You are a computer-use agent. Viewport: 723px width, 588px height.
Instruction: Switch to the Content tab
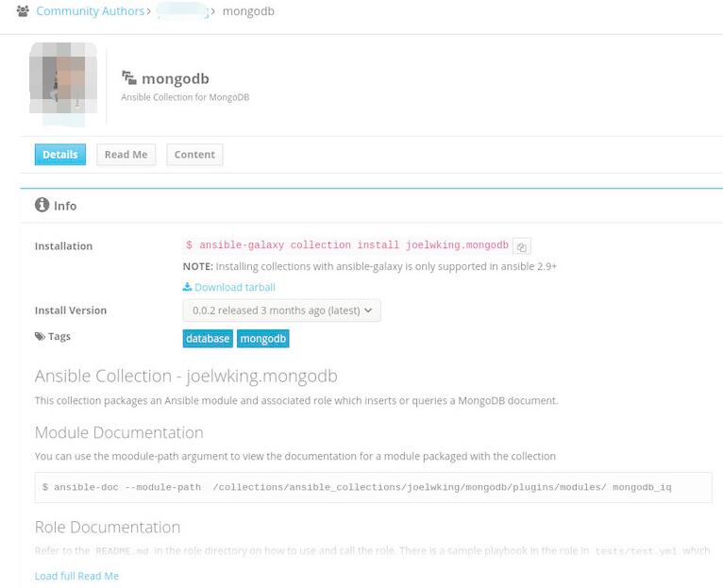(194, 155)
